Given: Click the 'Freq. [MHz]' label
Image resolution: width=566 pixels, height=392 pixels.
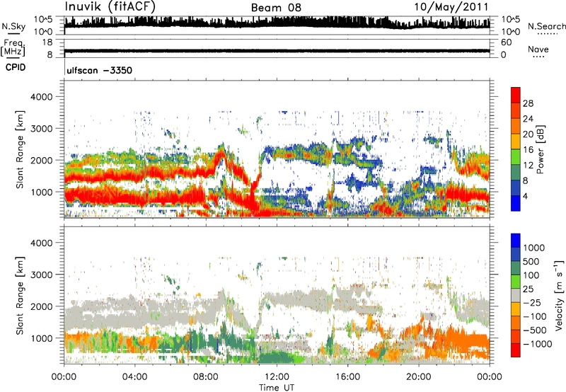Looking at the screenshot, I should (13, 48).
